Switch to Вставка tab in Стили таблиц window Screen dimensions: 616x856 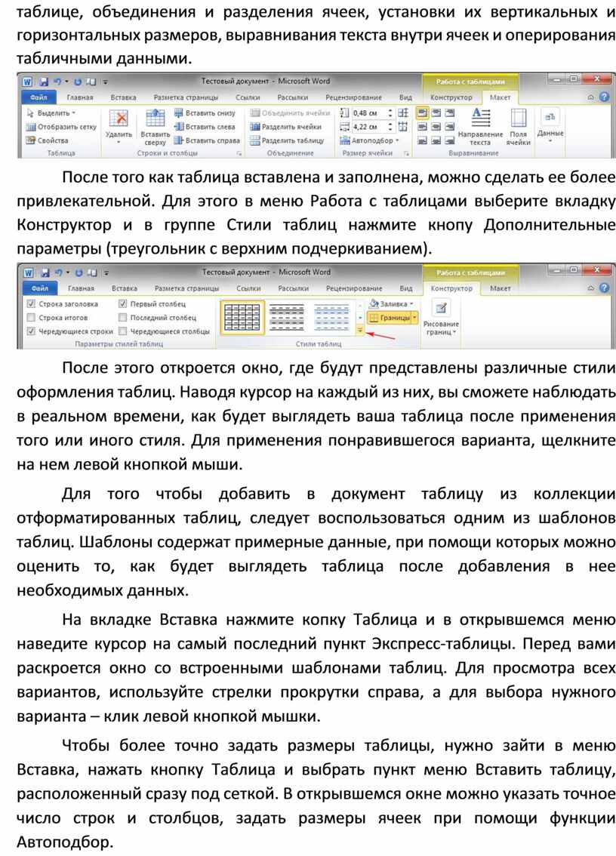(x=125, y=288)
